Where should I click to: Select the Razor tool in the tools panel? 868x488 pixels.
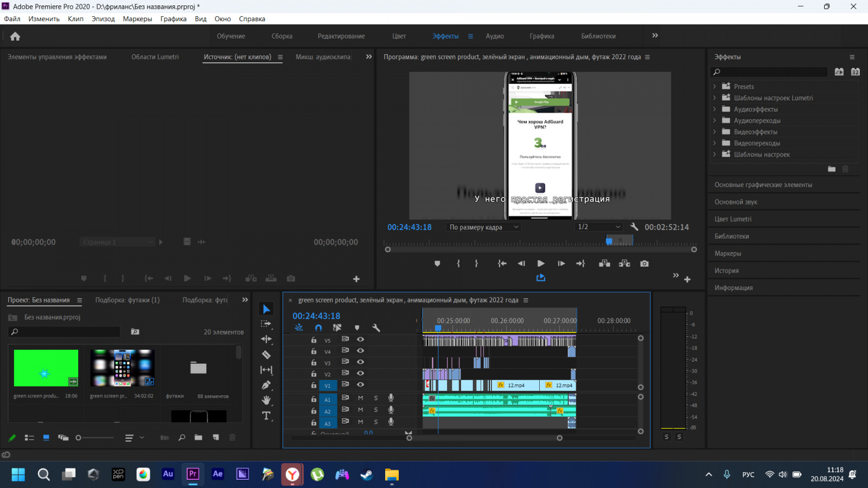pos(266,355)
